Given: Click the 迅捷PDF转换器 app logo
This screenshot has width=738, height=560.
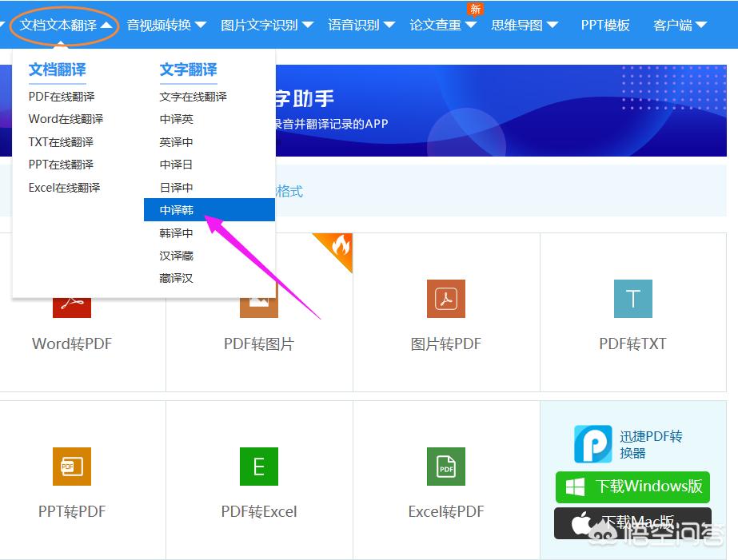Looking at the screenshot, I should click(x=593, y=444).
